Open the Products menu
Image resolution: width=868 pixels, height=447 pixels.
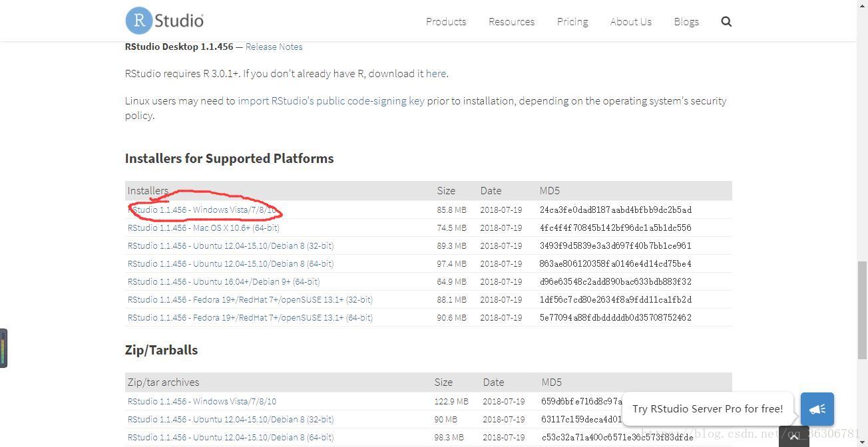pos(446,21)
